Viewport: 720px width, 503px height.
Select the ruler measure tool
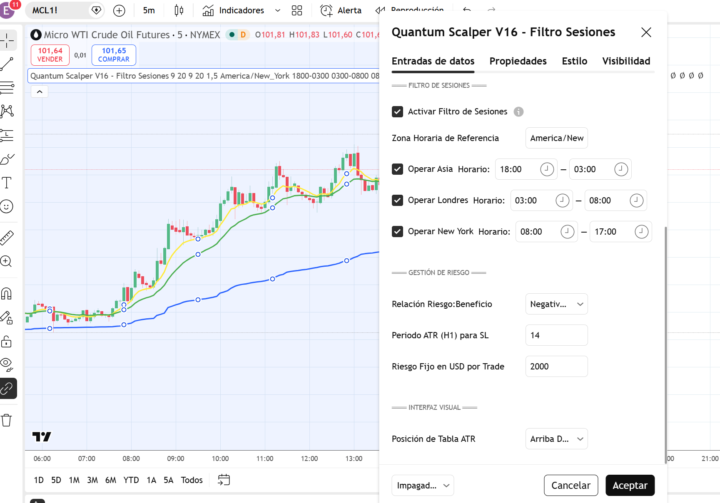coord(7,237)
